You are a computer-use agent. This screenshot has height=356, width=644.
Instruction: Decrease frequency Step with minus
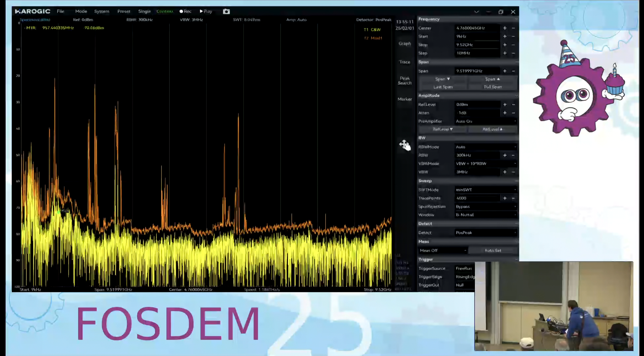tap(513, 53)
